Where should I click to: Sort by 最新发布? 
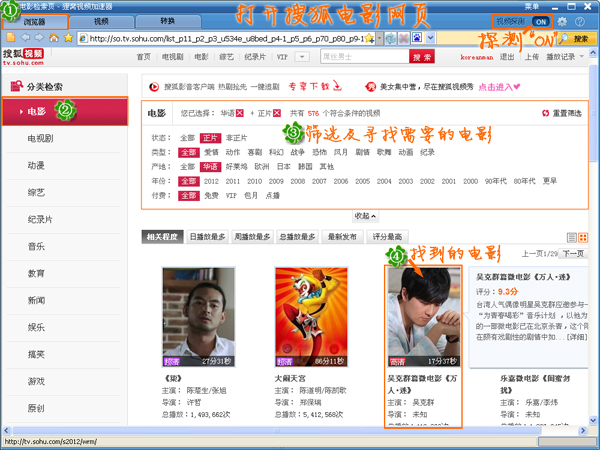[342, 237]
